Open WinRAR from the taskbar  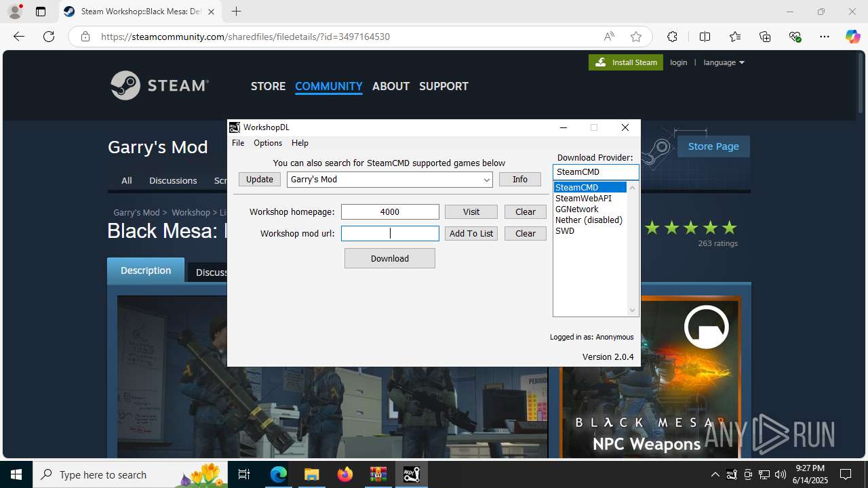click(378, 474)
